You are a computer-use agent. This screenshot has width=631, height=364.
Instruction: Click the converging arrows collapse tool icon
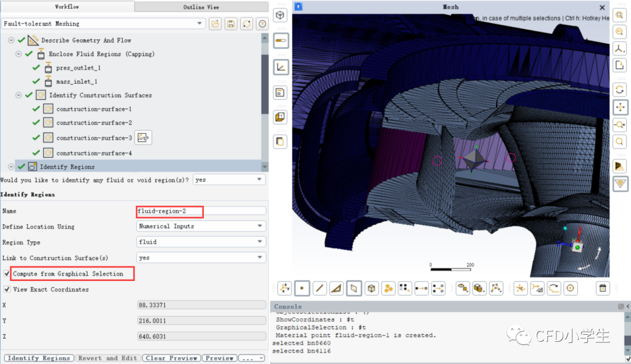(x=521, y=288)
